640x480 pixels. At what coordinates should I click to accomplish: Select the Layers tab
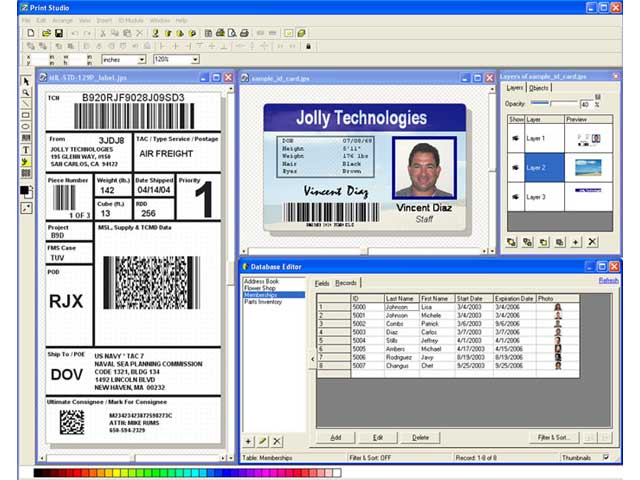(515, 88)
